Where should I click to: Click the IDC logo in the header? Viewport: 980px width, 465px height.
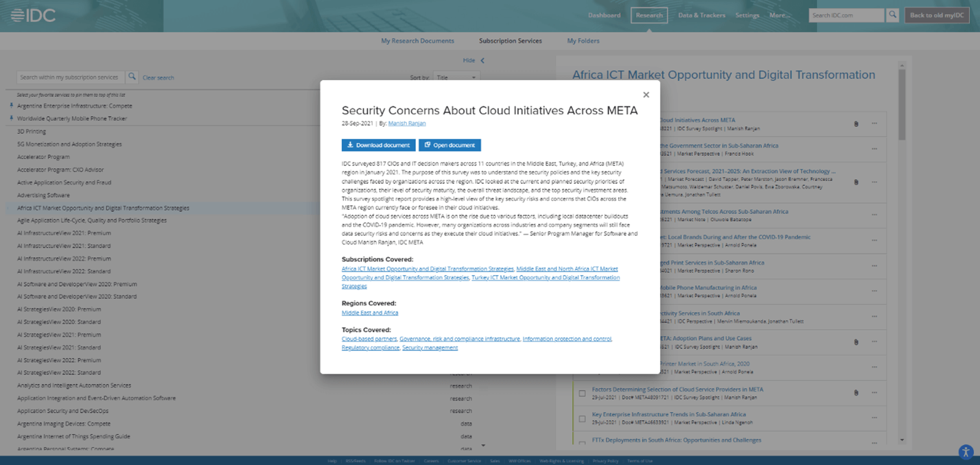click(x=33, y=15)
